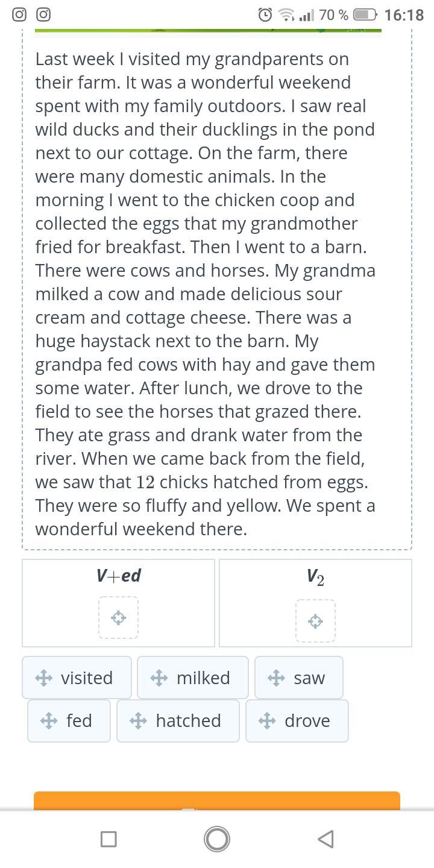Viewport: 434px width, 868px height.
Task: Open recent apps with the square button
Action: (108, 839)
